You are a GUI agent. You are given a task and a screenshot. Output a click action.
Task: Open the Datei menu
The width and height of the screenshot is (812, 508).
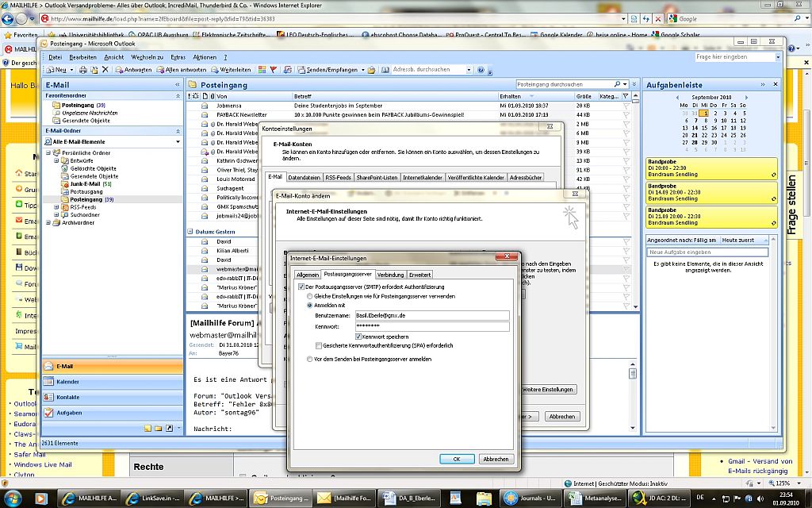pyautogui.click(x=55, y=57)
